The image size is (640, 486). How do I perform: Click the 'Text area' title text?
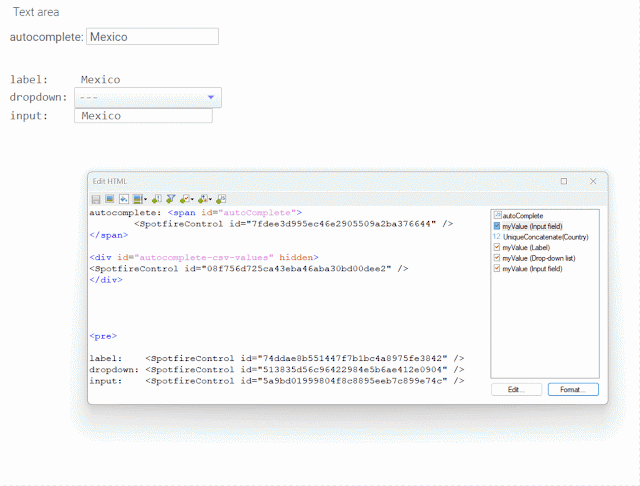[x=36, y=12]
